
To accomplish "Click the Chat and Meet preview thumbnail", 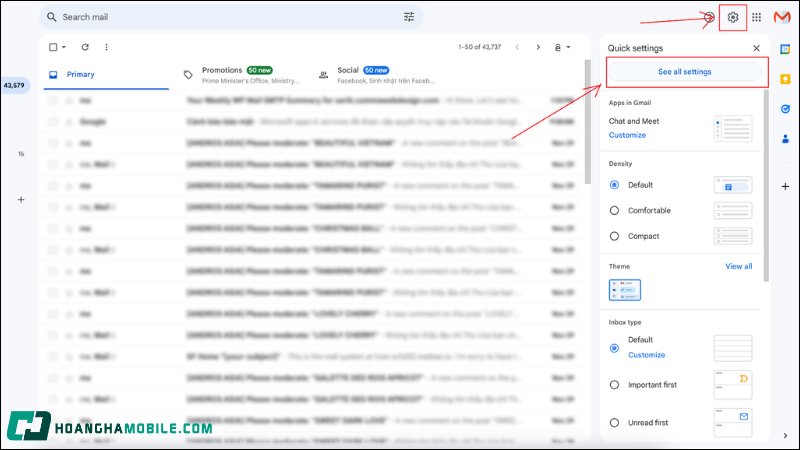I will [733, 129].
